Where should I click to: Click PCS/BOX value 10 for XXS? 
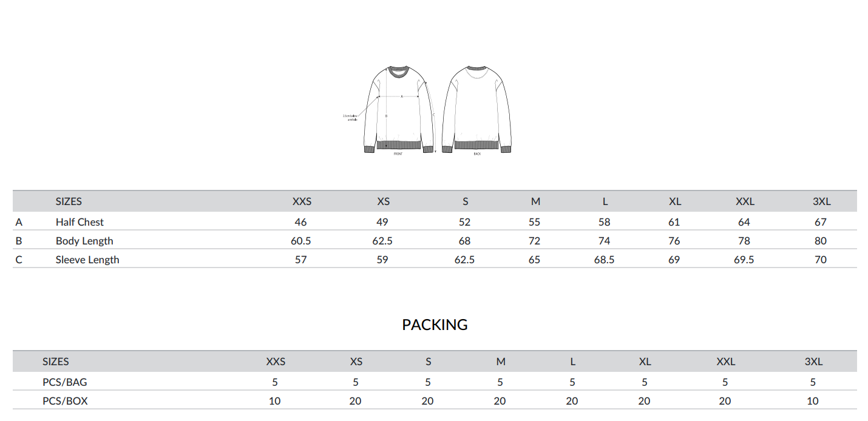275,401
